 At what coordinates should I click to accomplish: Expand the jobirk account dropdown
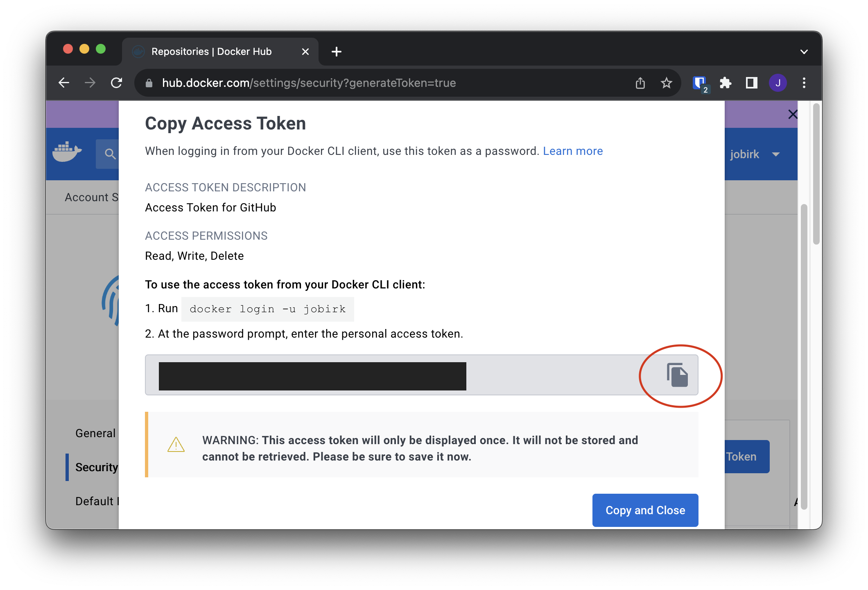775,154
